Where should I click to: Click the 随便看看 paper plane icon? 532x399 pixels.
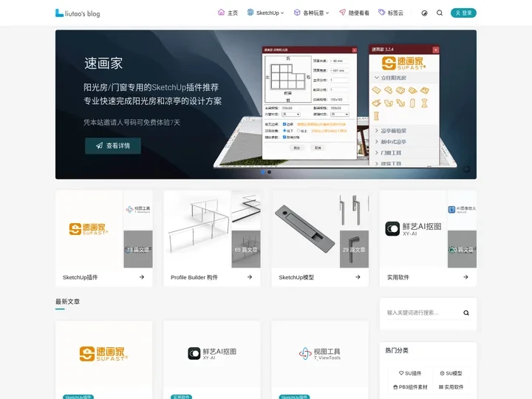pos(342,13)
